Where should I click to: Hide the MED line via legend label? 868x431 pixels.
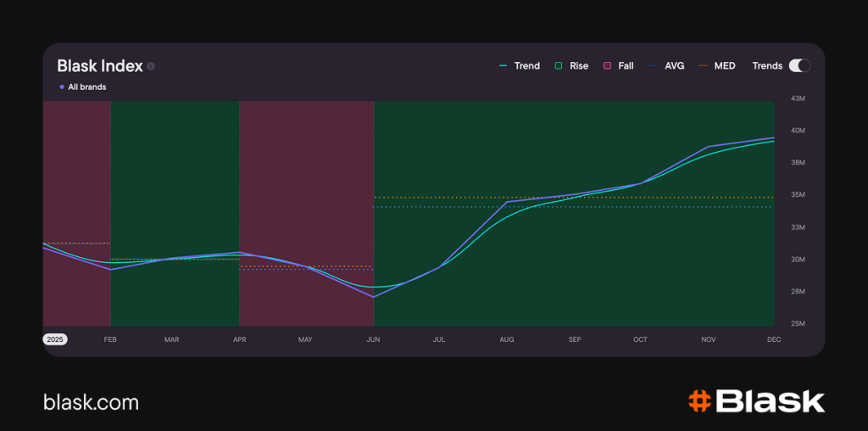pos(725,66)
